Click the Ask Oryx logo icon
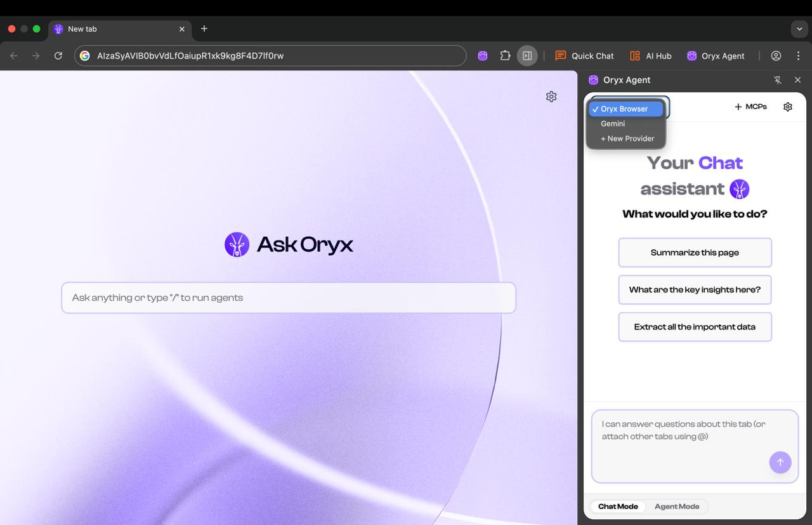812x525 pixels. [x=237, y=244]
